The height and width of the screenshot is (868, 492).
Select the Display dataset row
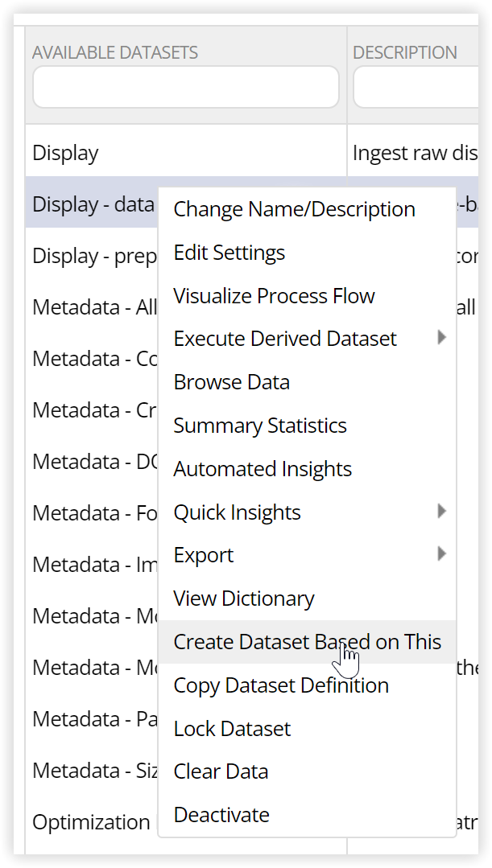point(186,153)
